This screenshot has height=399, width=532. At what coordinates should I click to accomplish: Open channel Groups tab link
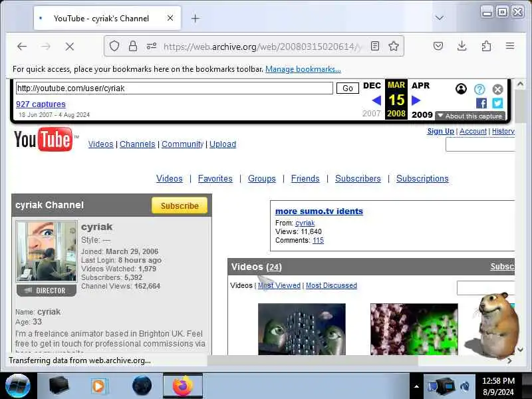(x=261, y=178)
